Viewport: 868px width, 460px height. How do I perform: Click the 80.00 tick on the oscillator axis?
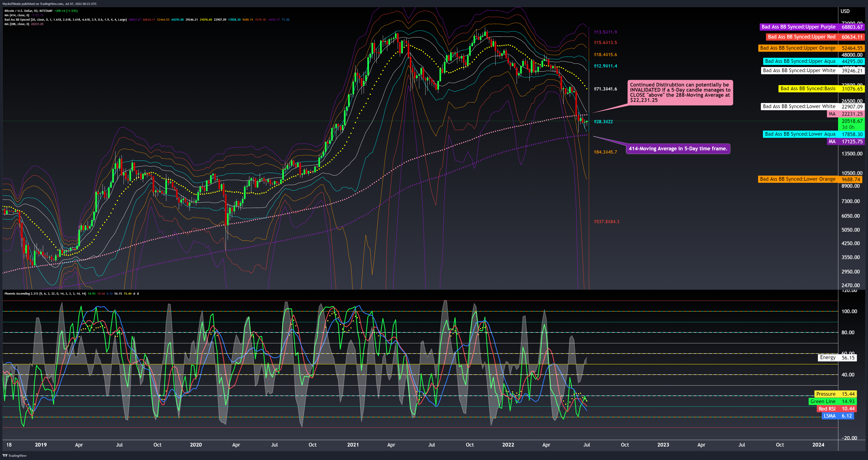(848, 333)
